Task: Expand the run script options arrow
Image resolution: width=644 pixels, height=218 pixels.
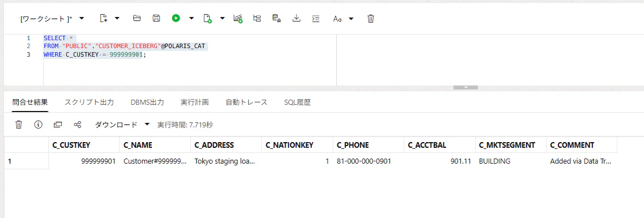Action: [222, 19]
